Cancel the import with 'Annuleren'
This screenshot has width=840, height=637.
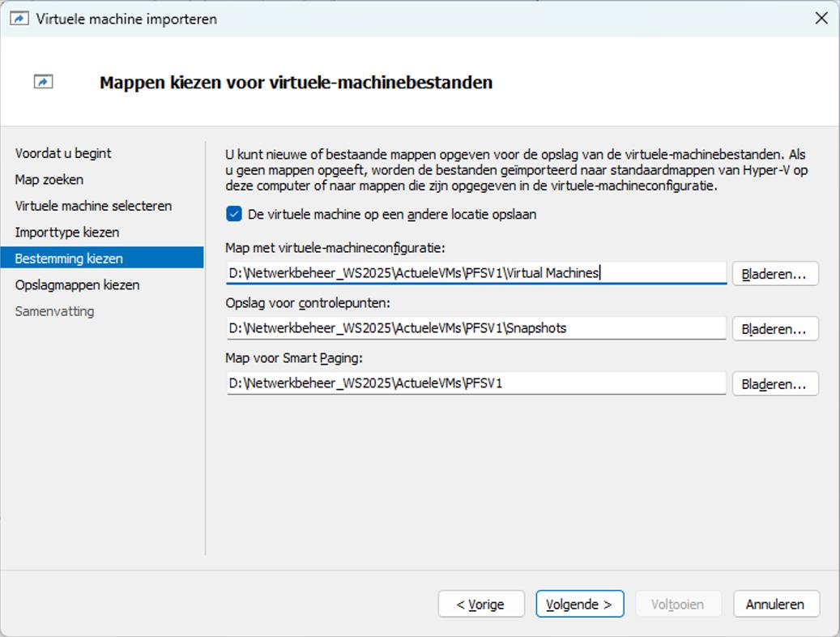tap(776, 605)
